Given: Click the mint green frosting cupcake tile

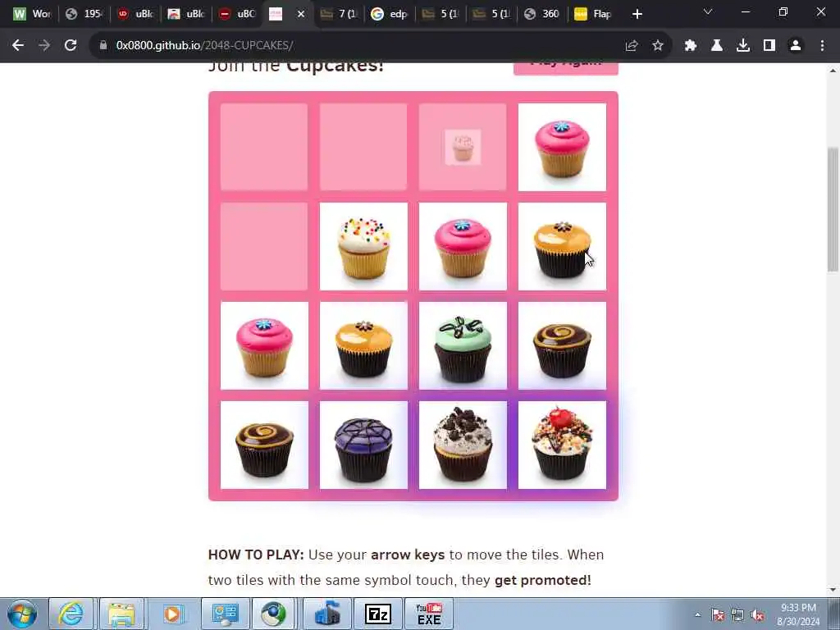Looking at the screenshot, I should 463,345.
